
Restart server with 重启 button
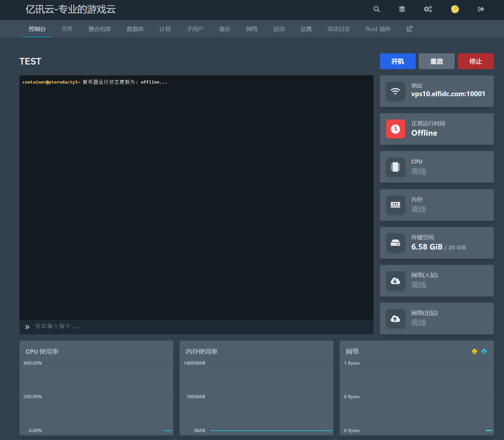click(x=436, y=61)
